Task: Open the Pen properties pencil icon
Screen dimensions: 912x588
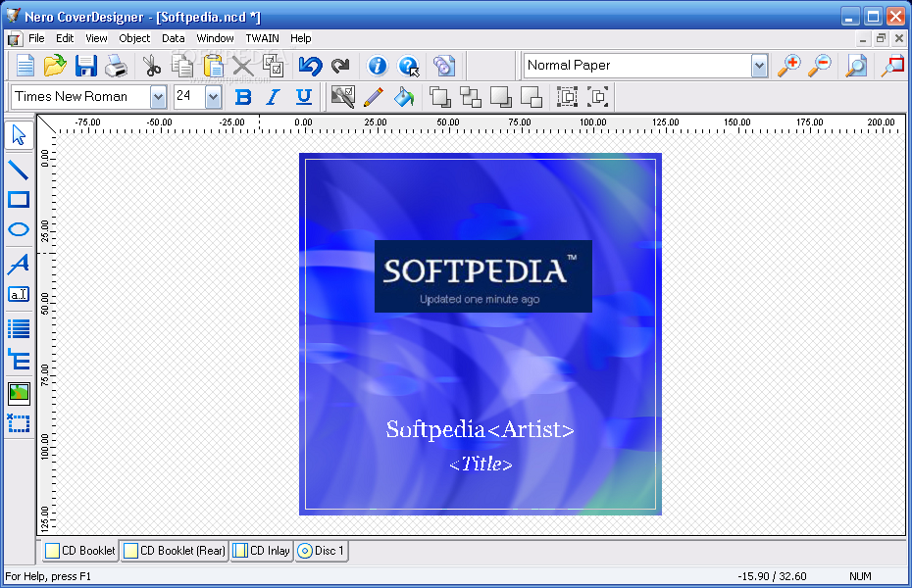Action: point(374,97)
